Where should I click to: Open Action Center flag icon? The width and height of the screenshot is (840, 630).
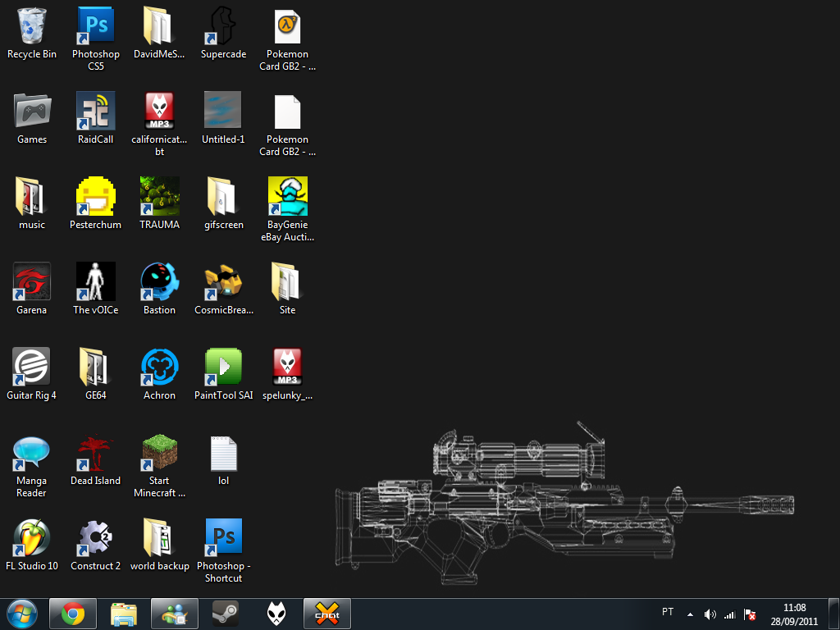(750, 614)
